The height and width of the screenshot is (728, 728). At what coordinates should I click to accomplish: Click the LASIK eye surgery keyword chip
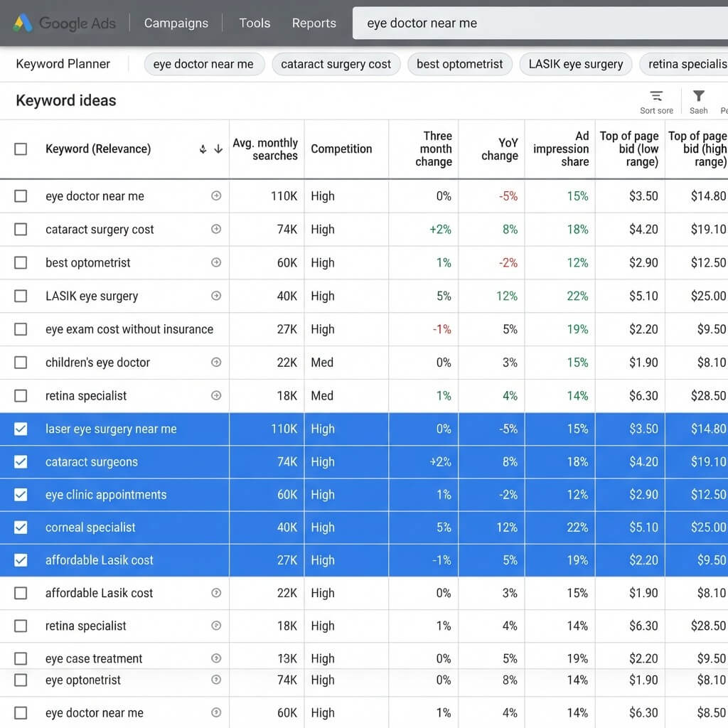coord(576,64)
